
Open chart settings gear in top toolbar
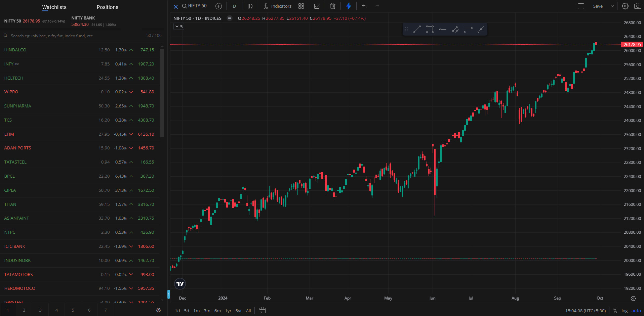(x=625, y=6)
